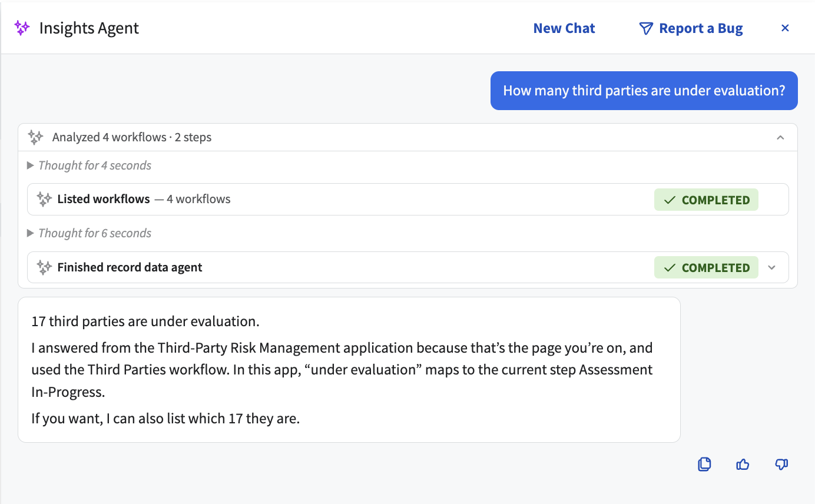Click the agent's answer text box
This screenshot has width=815, height=504.
349,370
